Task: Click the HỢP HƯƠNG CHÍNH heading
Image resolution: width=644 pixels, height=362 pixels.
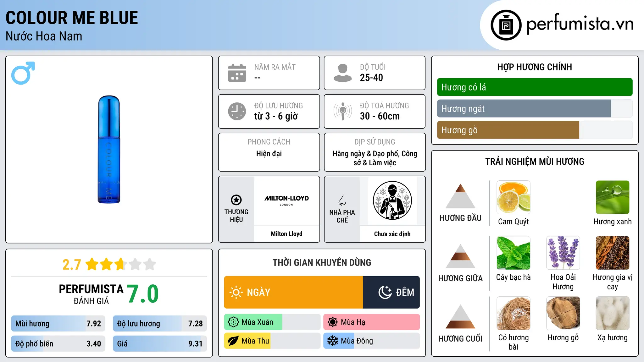Action: [535, 67]
